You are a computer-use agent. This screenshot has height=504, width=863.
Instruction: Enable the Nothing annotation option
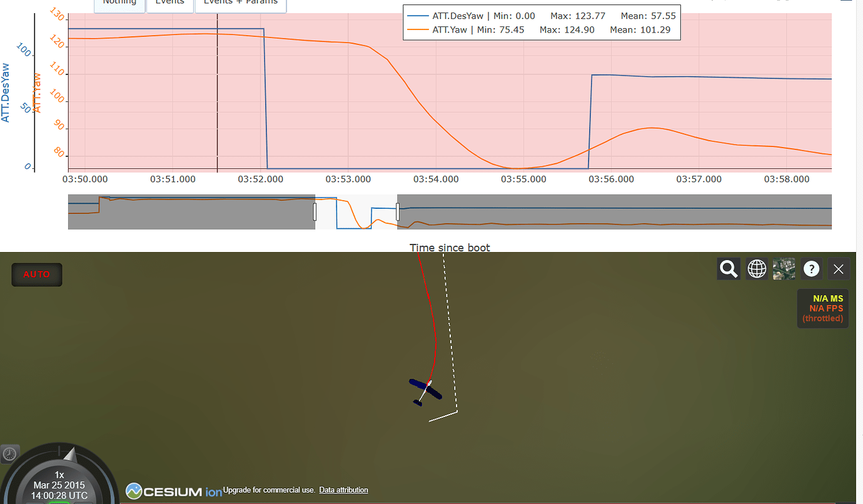119,3
